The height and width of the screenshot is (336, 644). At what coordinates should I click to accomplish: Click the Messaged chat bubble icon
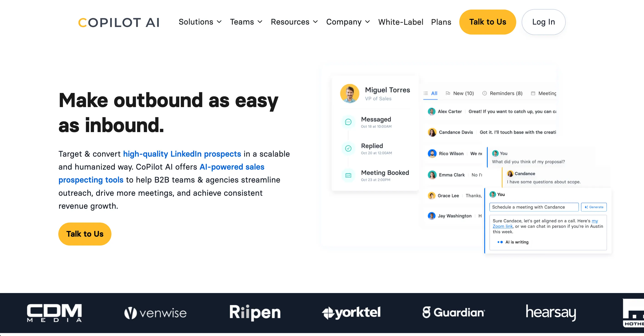[x=348, y=122]
